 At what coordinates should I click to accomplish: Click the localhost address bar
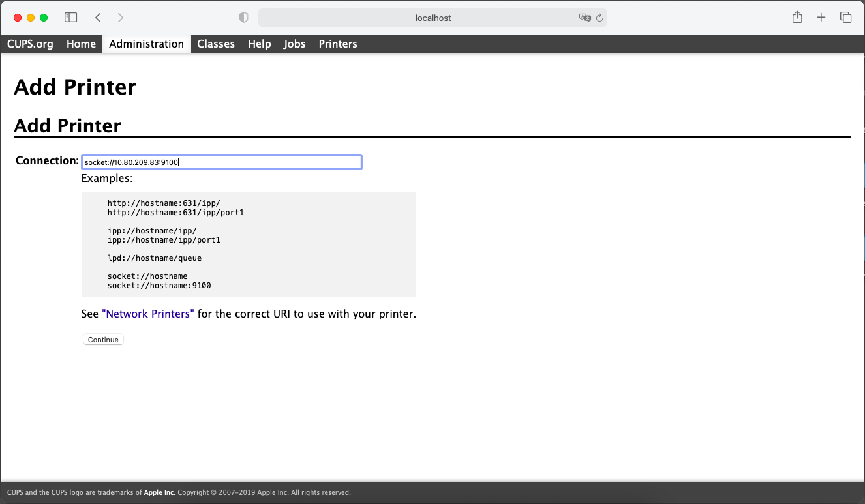coord(433,18)
